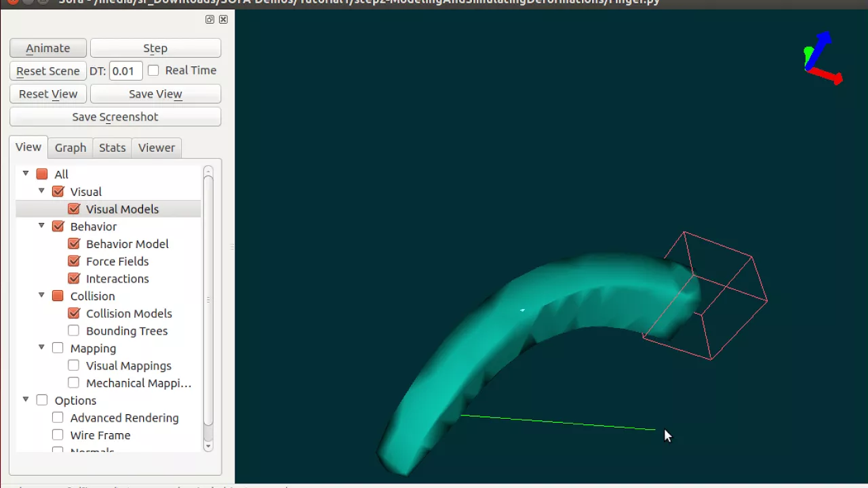Enable Mechanical Mappings checkbox
Screen dimensions: 868x488
[x=74, y=383]
